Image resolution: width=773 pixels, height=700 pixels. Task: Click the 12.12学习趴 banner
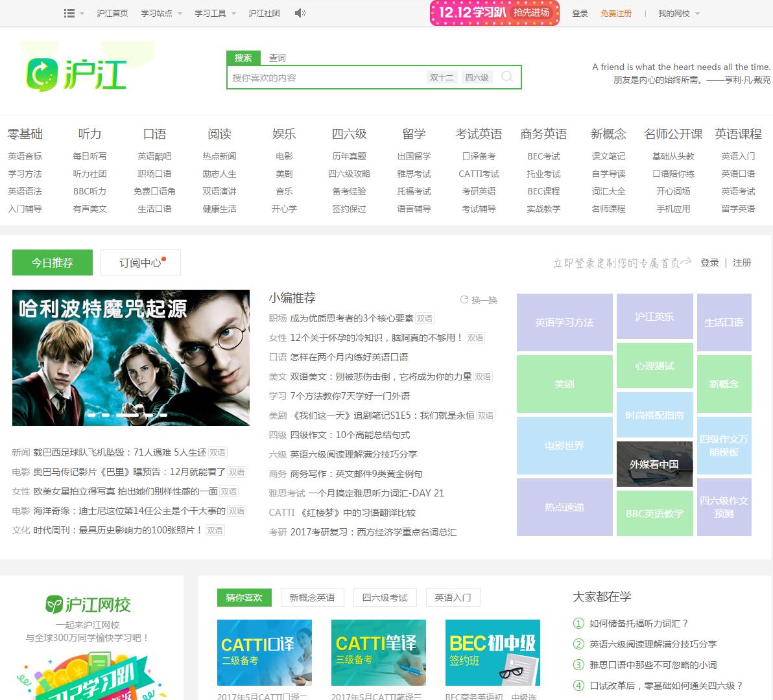click(494, 13)
